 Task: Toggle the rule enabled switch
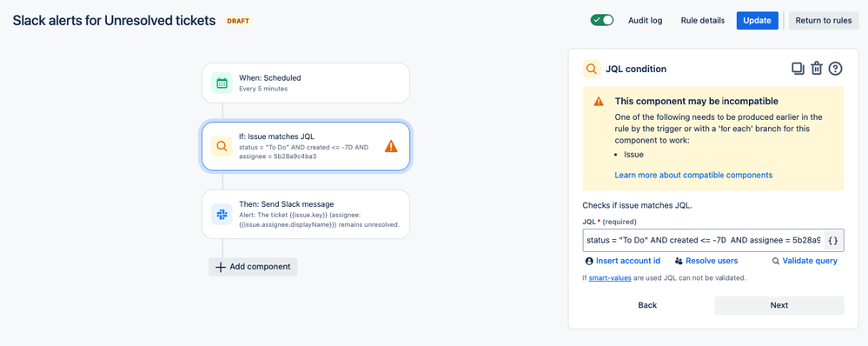pos(602,21)
